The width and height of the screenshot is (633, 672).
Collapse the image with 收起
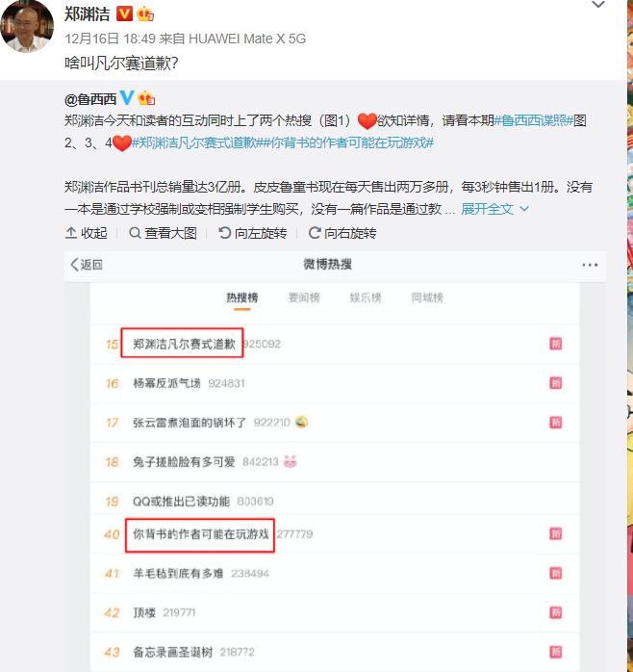point(86,233)
